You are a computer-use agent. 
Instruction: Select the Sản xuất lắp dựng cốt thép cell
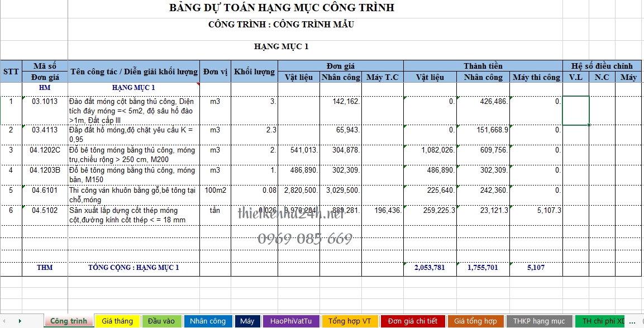[x=134, y=215]
